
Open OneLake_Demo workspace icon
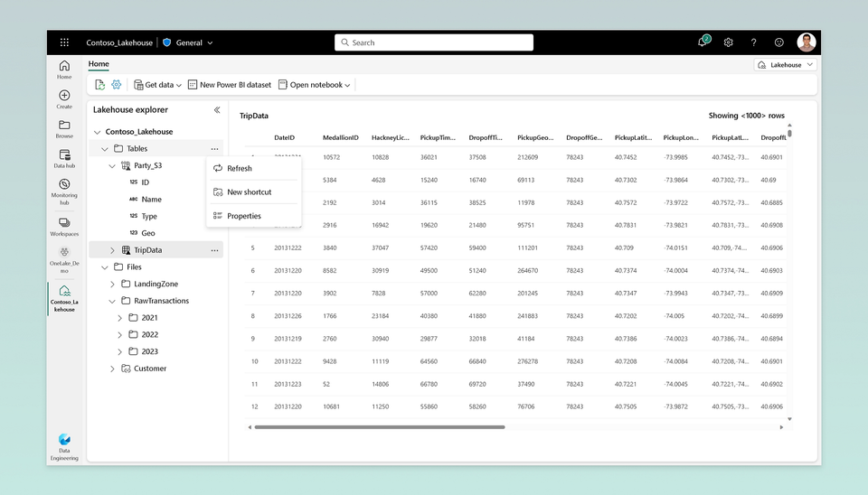click(64, 260)
